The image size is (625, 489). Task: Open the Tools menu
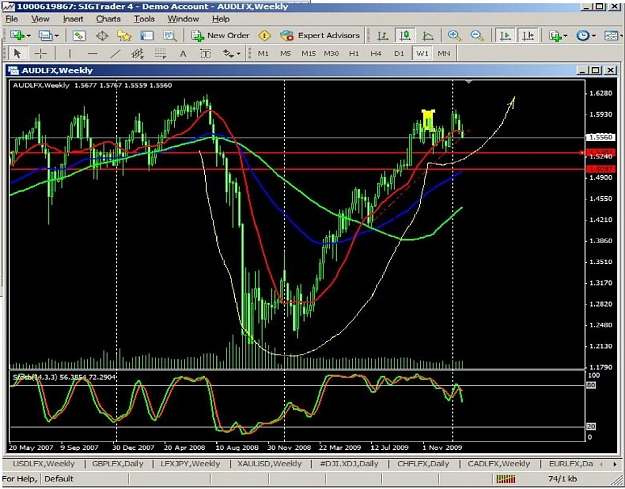tap(144, 19)
